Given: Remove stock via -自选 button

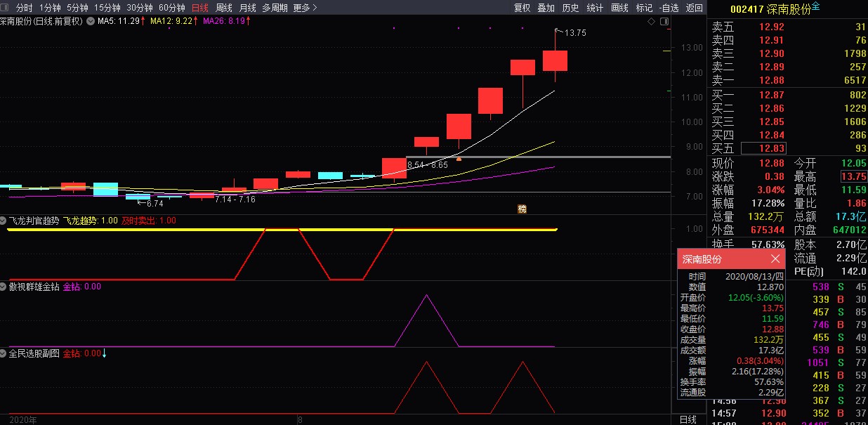Looking at the screenshot, I should tap(669, 8).
